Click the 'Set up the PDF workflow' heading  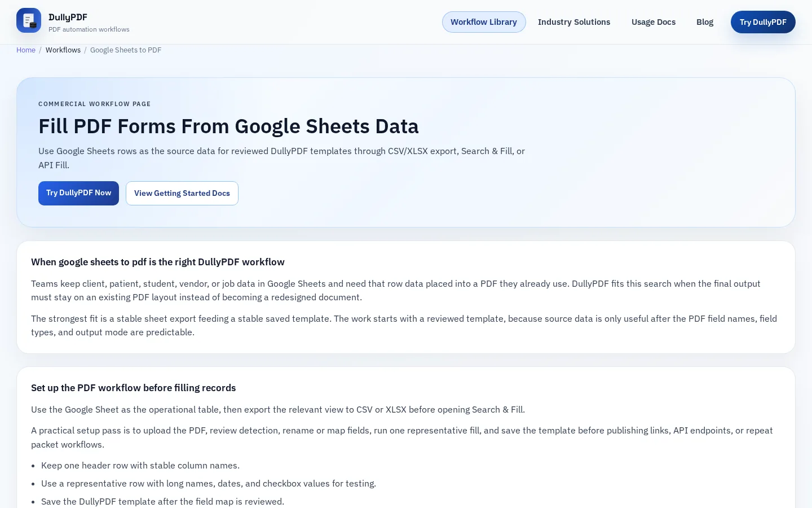tap(134, 388)
